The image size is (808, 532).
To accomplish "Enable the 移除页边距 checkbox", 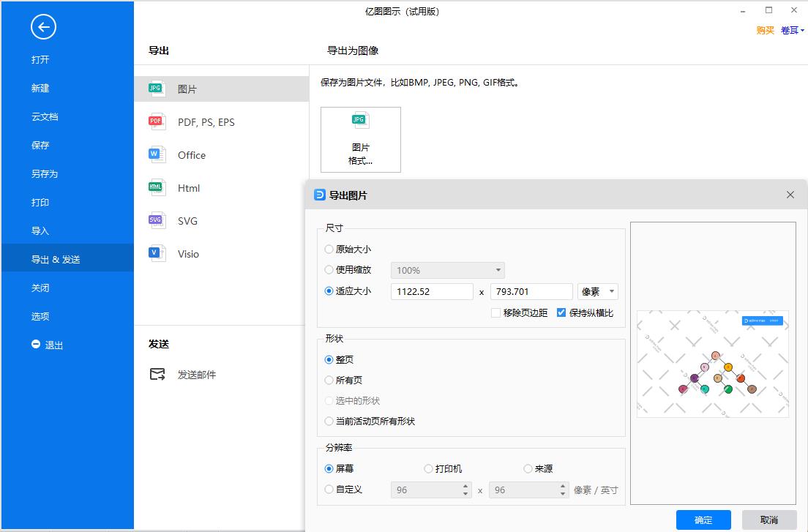I will pos(495,312).
